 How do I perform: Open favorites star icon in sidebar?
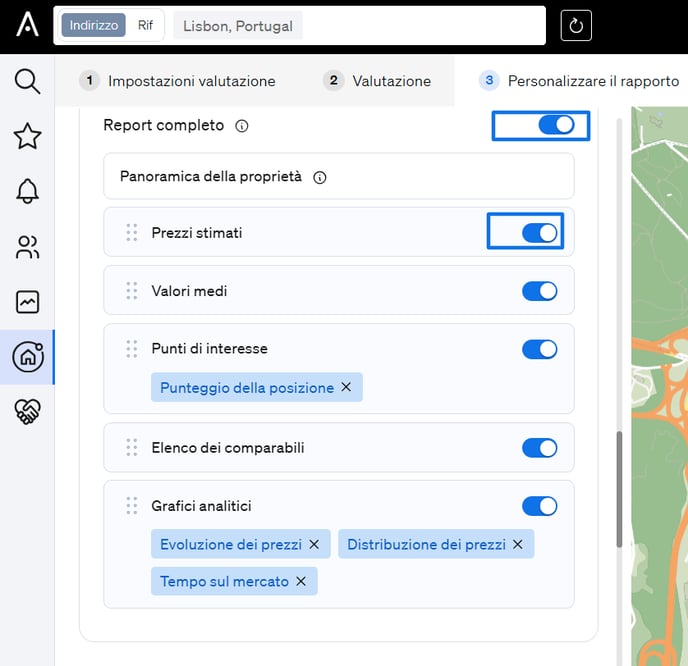pyautogui.click(x=27, y=137)
